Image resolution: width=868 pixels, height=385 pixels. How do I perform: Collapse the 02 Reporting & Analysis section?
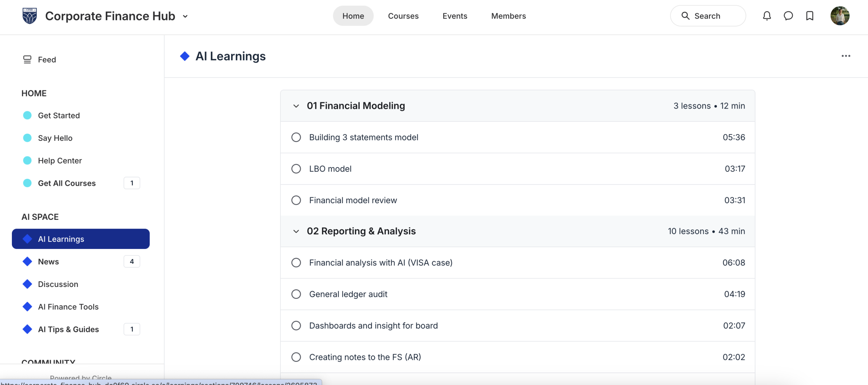(x=296, y=231)
